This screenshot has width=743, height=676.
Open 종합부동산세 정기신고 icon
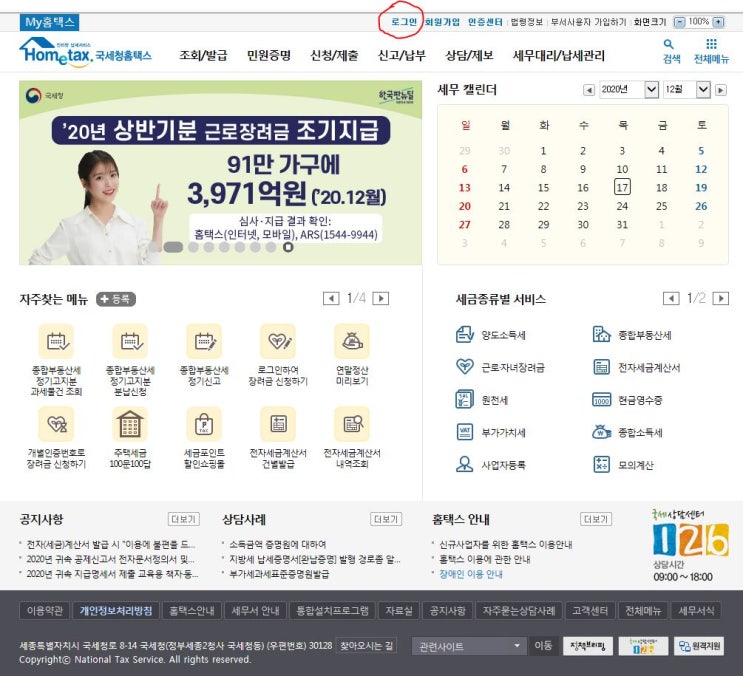click(204, 341)
